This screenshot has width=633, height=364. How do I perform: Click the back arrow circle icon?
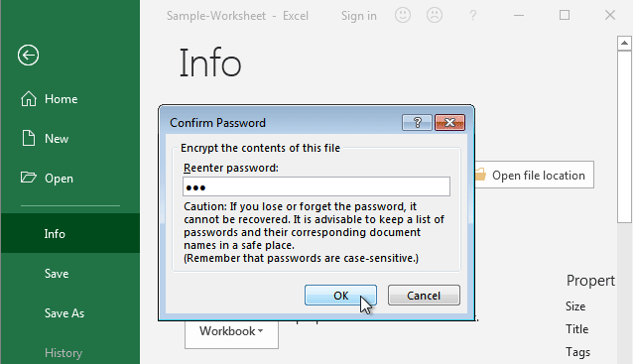(x=28, y=55)
